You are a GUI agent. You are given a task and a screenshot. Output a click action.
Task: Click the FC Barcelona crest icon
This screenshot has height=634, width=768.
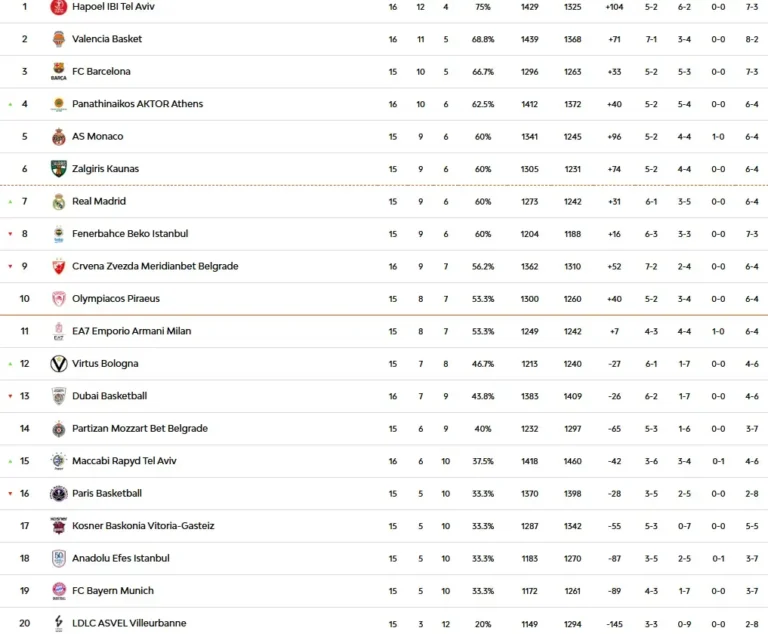pyautogui.click(x=58, y=72)
